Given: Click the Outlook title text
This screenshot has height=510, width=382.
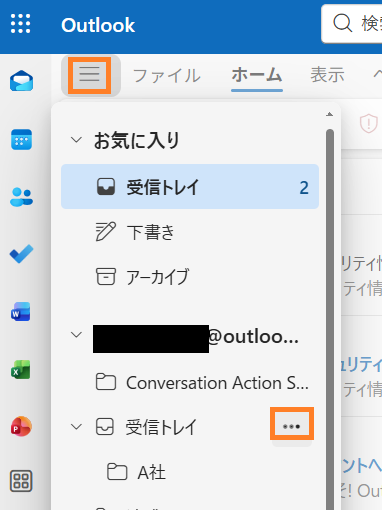Looking at the screenshot, I should coord(98,25).
